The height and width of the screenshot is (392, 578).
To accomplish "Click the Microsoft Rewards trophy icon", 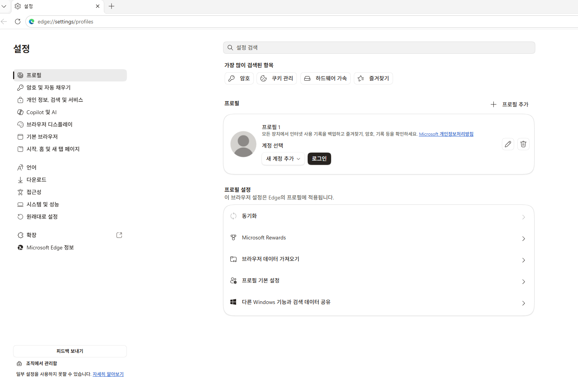I will click(233, 238).
